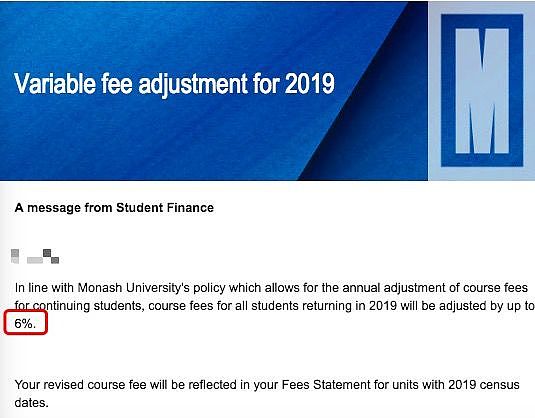Click the Monash M logo

pyautogui.click(x=482, y=90)
